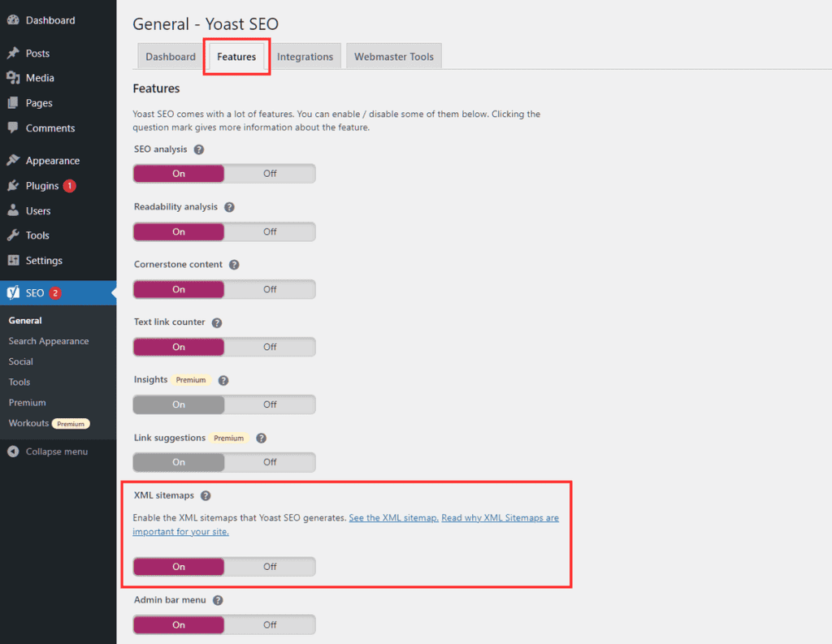Open Media in the admin sidebar

tap(40, 78)
